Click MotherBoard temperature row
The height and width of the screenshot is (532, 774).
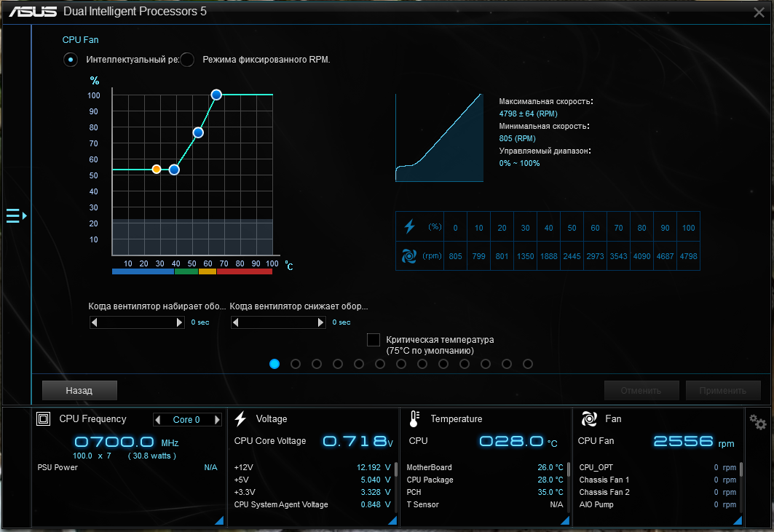coord(485,467)
